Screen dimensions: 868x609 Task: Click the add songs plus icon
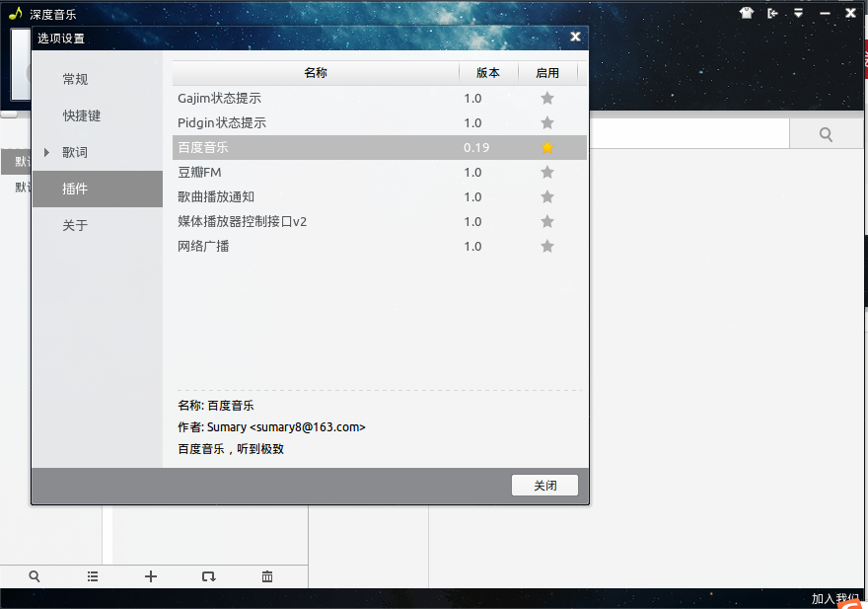coord(151,576)
